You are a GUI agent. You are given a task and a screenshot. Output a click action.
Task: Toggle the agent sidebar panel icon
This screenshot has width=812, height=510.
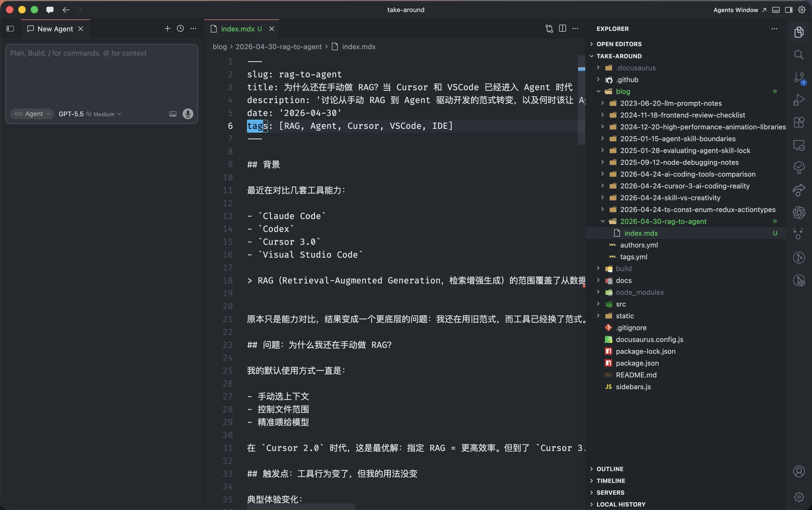pyautogui.click(x=10, y=29)
